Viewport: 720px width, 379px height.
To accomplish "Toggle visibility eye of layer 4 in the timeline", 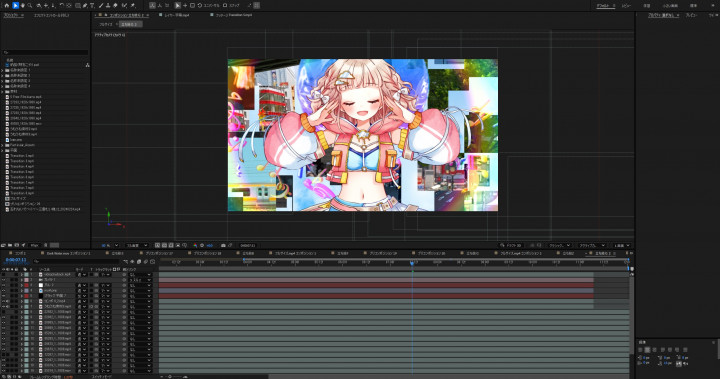I will click(4, 290).
